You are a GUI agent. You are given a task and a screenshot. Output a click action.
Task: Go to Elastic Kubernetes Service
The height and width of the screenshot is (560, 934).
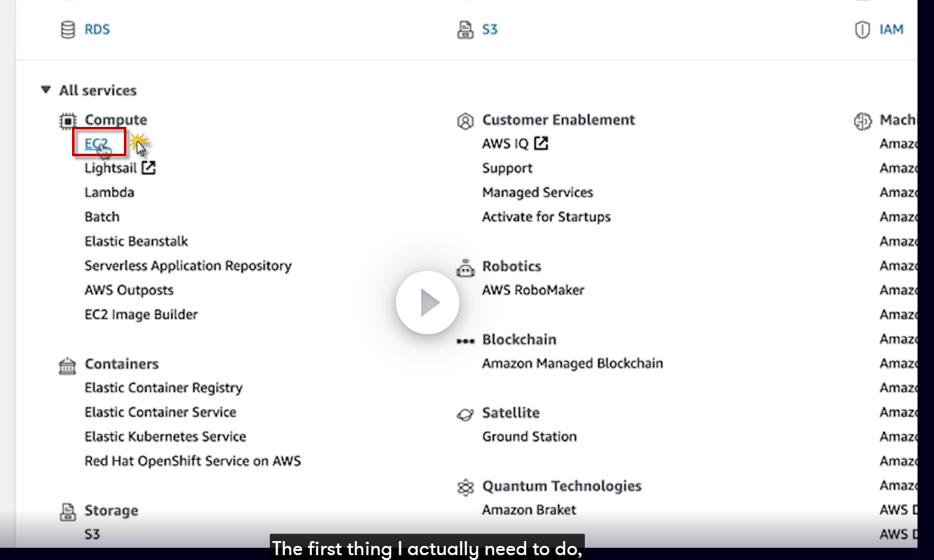point(165,437)
